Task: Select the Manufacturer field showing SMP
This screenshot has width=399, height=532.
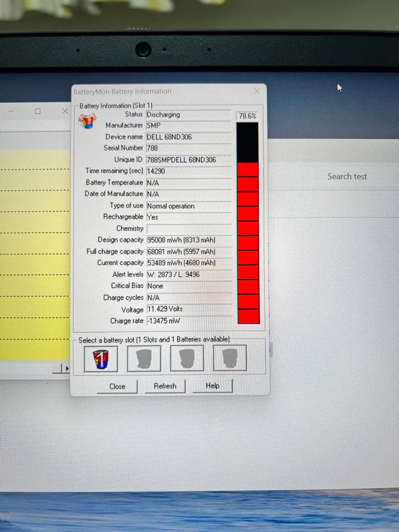Action: [190, 126]
